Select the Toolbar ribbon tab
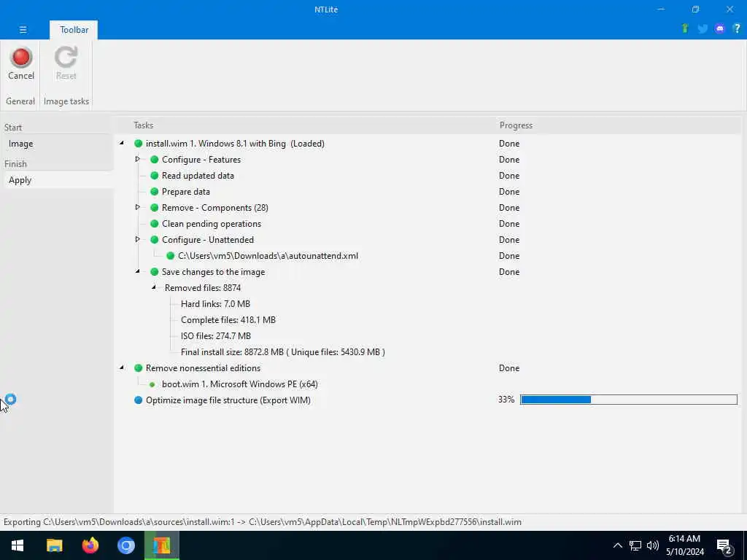747x560 pixels. pos(74,29)
